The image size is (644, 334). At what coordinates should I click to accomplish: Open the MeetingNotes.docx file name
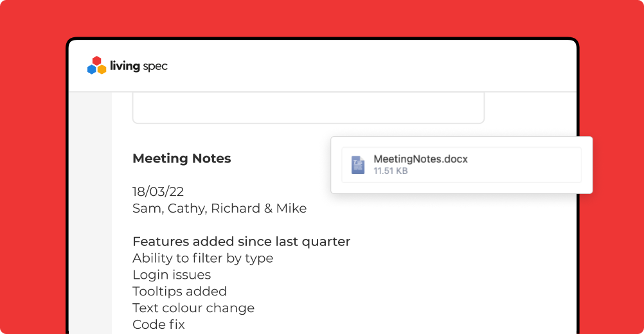(x=420, y=159)
